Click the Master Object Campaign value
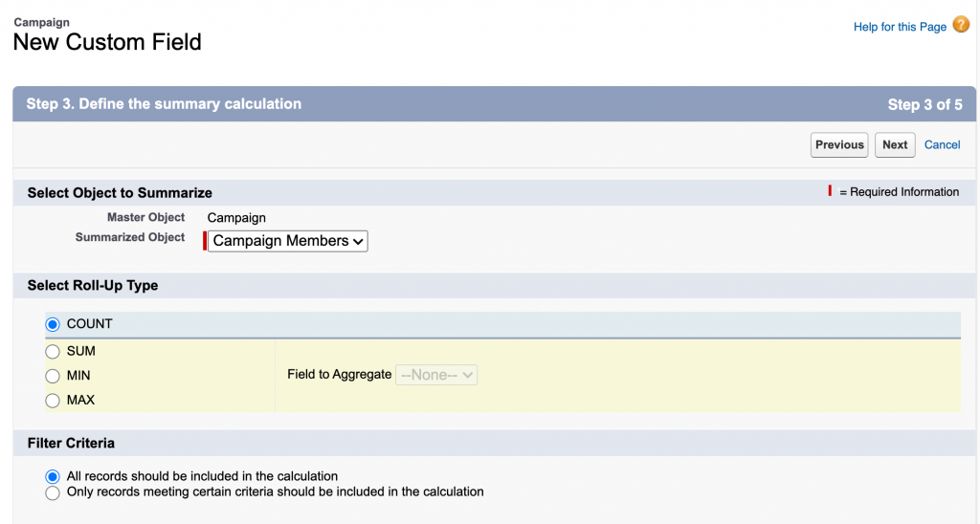The width and height of the screenshot is (980, 524). tap(236, 218)
